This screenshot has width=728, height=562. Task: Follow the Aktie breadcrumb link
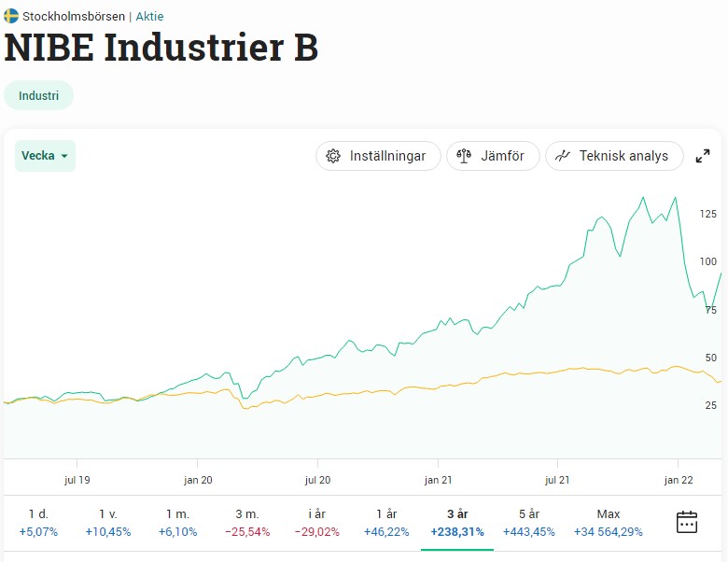[149, 16]
